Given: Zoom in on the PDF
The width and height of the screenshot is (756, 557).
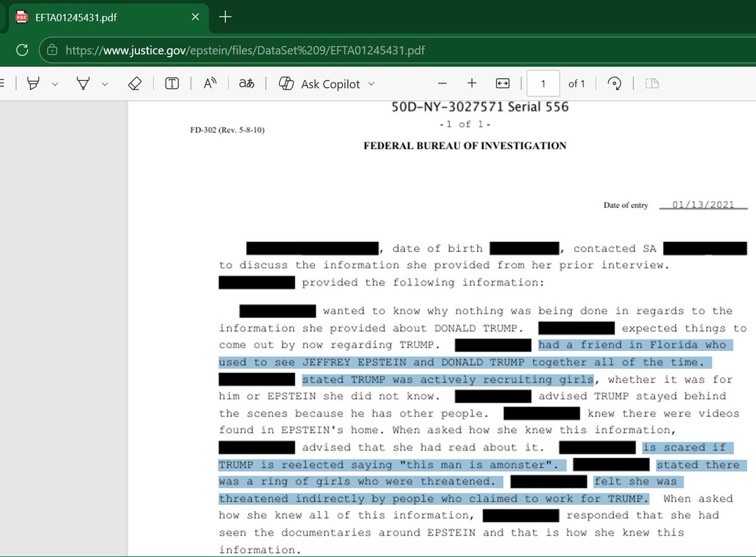Looking at the screenshot, I should click(x=472, y=84).
